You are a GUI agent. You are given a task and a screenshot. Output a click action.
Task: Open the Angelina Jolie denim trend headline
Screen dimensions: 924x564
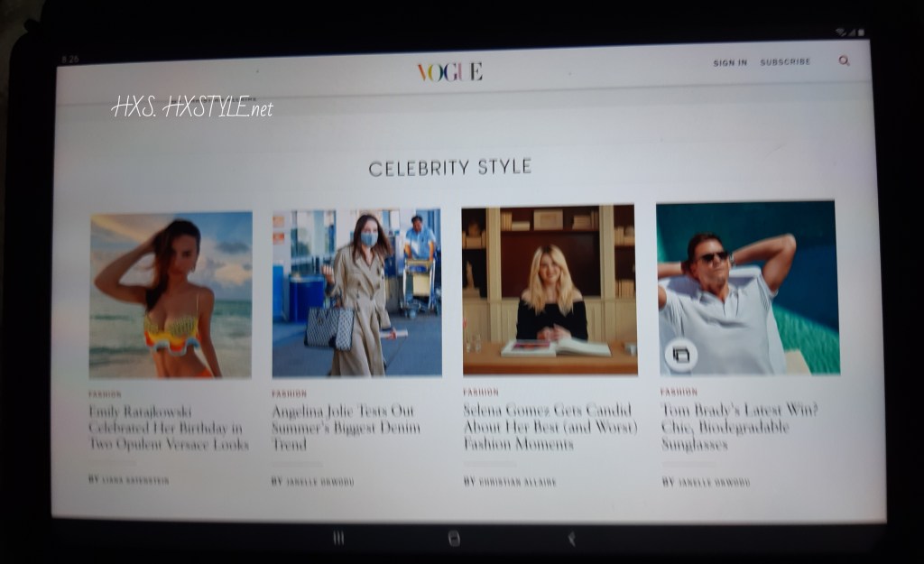(346, 428)
